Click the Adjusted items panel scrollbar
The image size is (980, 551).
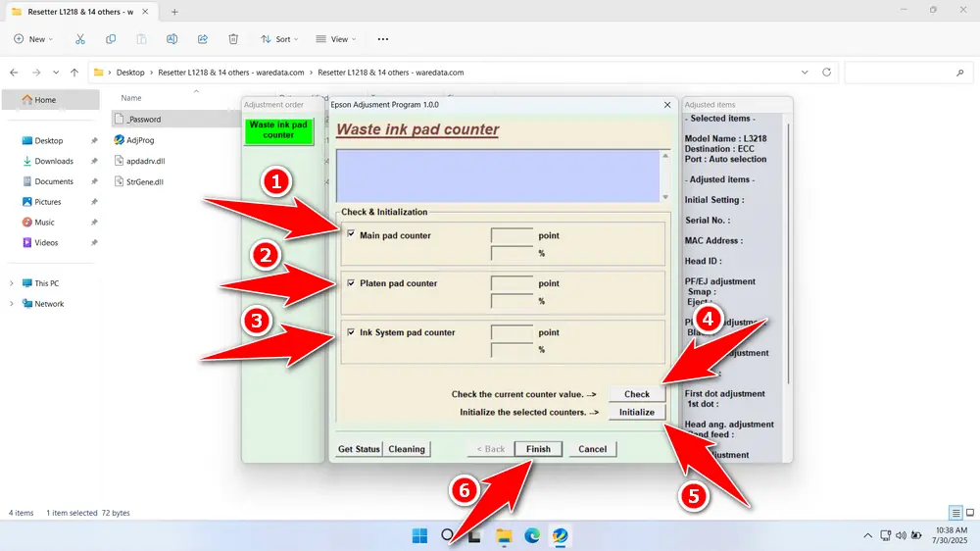tap(788, 253)
